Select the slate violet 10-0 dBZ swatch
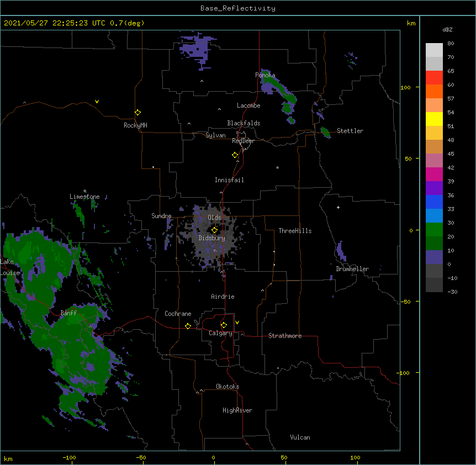Screen dimensions: 476x465 434,257
